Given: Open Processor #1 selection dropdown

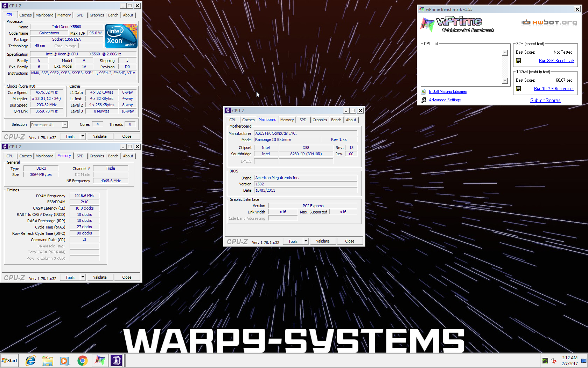Looking at the screenshot, I should coord(65,125).
